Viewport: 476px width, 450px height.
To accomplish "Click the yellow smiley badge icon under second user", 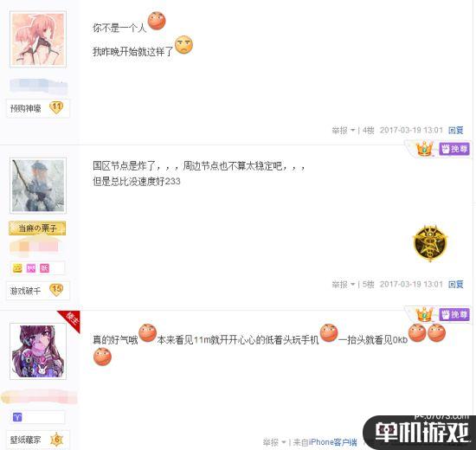I will [x=17, y=268].
